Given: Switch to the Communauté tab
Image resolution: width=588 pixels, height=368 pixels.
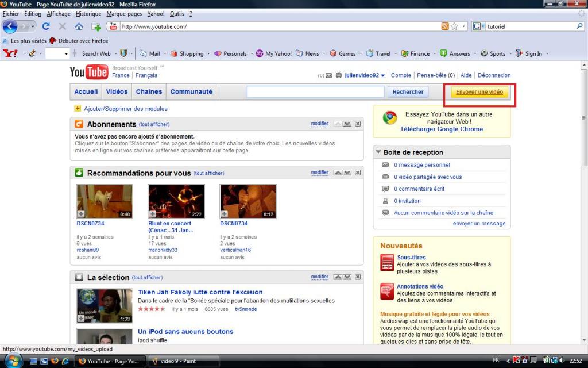Looking at the screenshot, I should click(191, 91).
